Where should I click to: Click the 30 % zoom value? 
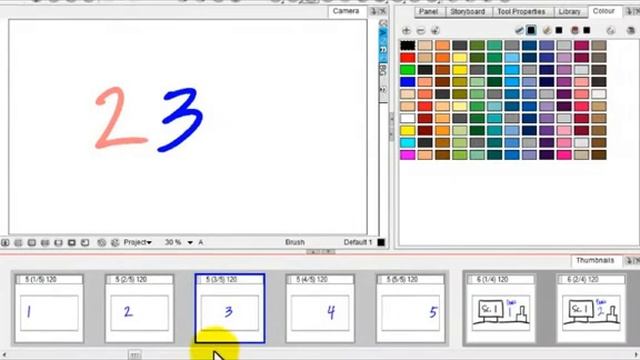(x=173, y=242)
